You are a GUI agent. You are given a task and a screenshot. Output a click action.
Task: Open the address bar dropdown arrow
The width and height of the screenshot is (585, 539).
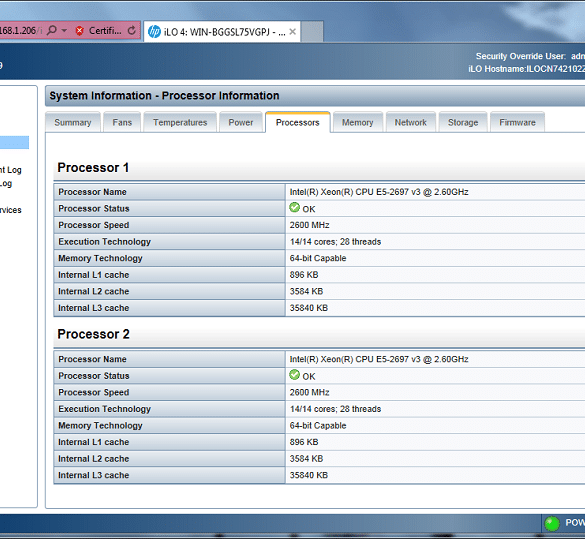click(x=64, y=30)
